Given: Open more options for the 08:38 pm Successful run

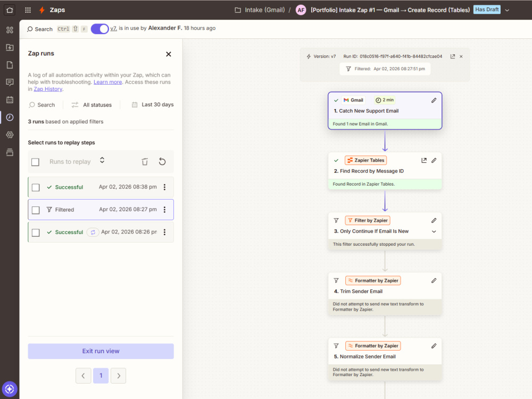Looking at the screenshot, I should pos(164,187).
